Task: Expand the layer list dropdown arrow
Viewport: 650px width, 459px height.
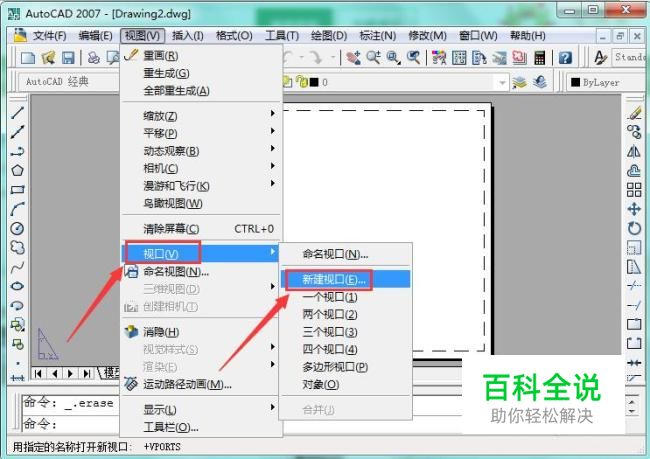Action: click(502, 83)
